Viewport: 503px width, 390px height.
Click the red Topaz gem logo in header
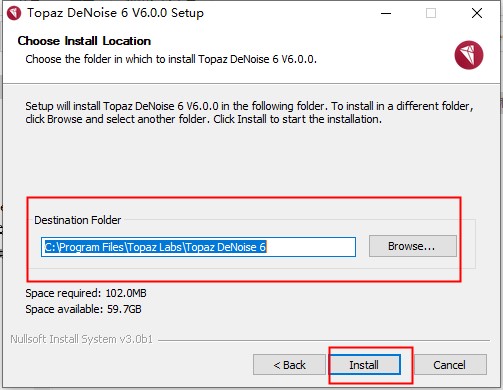click(x=469, y=55)
